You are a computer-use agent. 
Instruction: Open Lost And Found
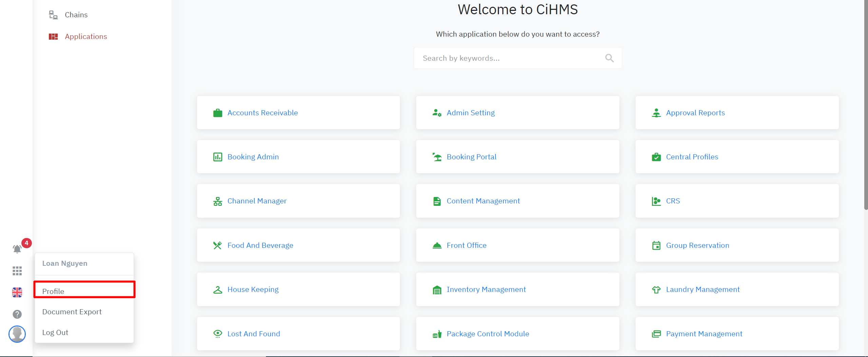point(298,334)
